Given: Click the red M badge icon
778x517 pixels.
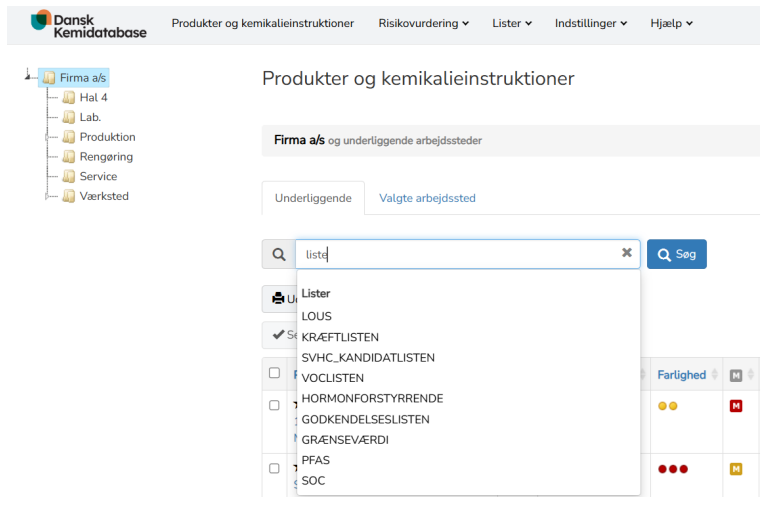Looking at the screenshot, I should tap(736, 406).
